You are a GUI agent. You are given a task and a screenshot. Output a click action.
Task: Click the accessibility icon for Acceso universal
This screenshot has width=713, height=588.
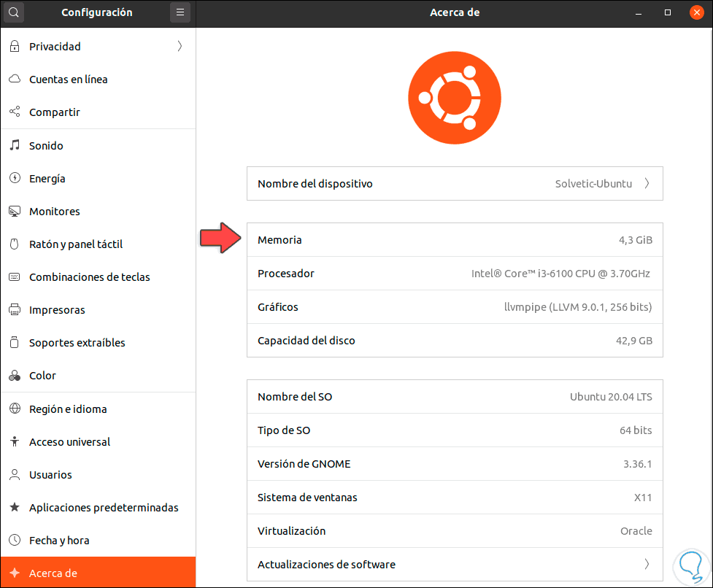pyautogui.click(x=15, y=441)
